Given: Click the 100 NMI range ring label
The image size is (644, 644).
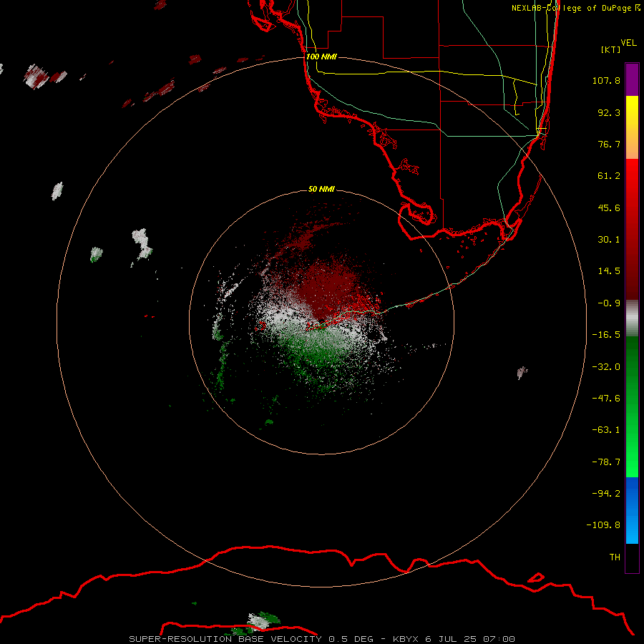Looking at the screenshot, I should [x=321, y=57].
